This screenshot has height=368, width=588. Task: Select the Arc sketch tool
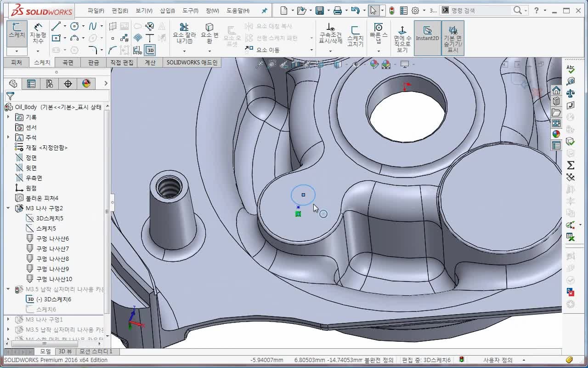[x=74, y=38]
